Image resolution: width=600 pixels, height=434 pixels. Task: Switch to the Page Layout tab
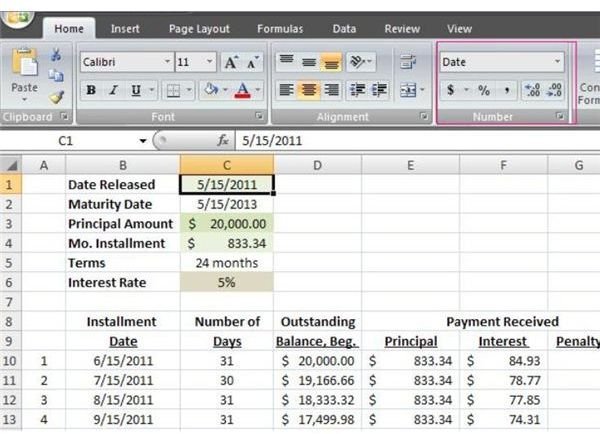click(x=199, y=29)
